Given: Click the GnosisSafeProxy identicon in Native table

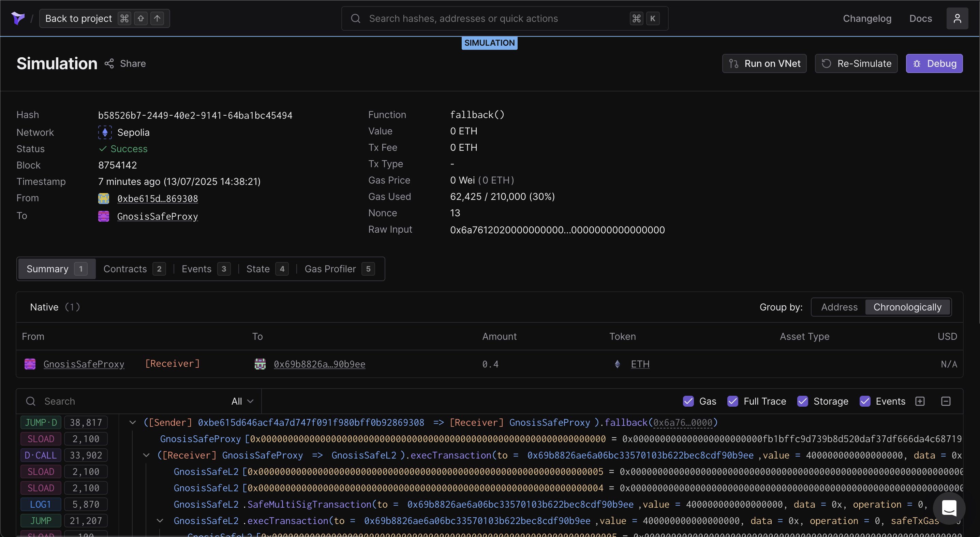Looking at the screenshot, I should click(30, 364).
